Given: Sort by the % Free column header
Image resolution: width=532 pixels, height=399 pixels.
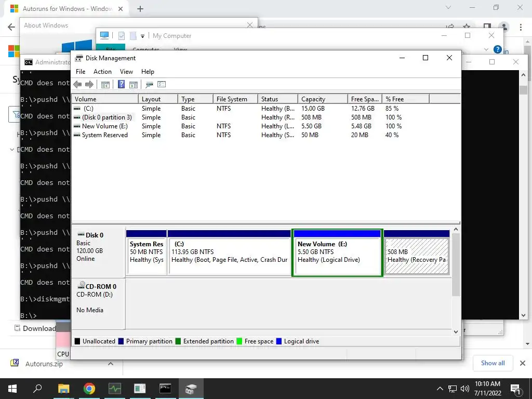Looking at the screenshot, I should (x=406, y=99).
